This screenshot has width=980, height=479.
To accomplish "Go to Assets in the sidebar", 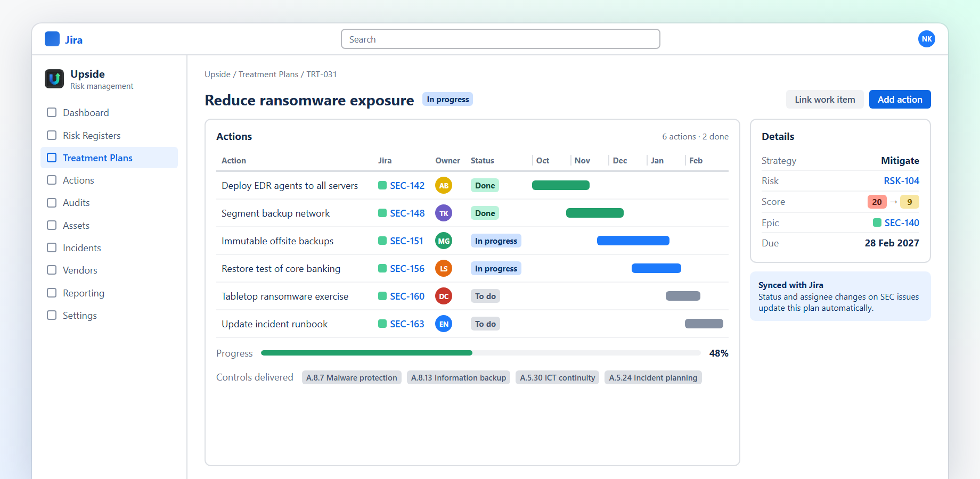I will click(x=109, y=225).
